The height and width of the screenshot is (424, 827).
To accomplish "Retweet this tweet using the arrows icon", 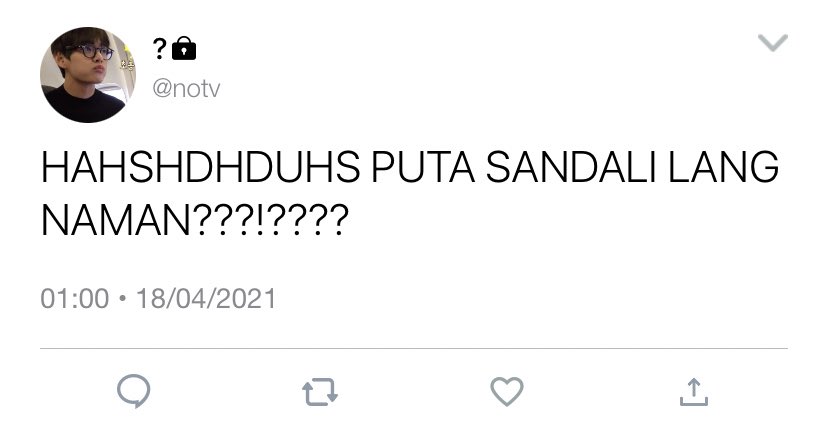I will tap(320, 392).
